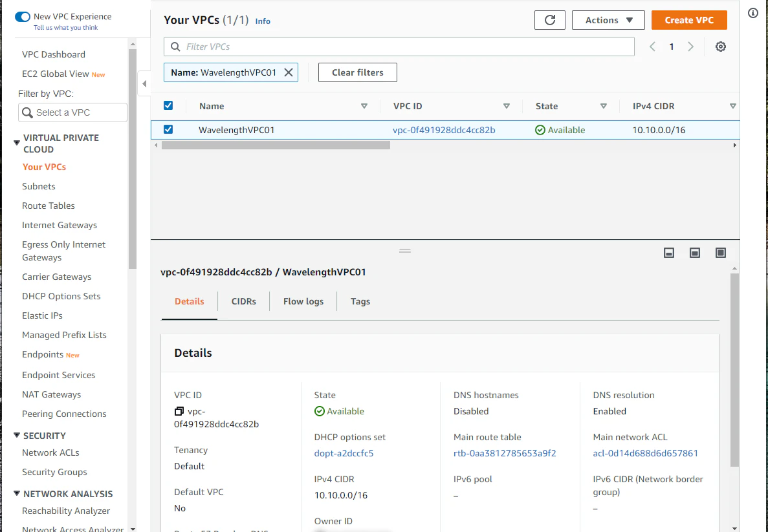This screenshot has width=768, height=532.
Task: Open the info panel icon
Action: click(x=753, y=13)
